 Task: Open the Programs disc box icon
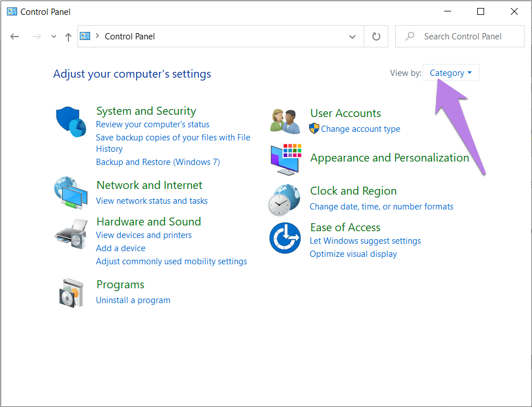[72, 292]
